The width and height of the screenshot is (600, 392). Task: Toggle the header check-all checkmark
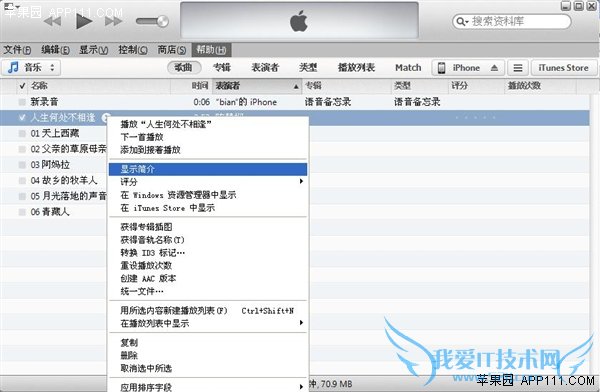point(23,86)
